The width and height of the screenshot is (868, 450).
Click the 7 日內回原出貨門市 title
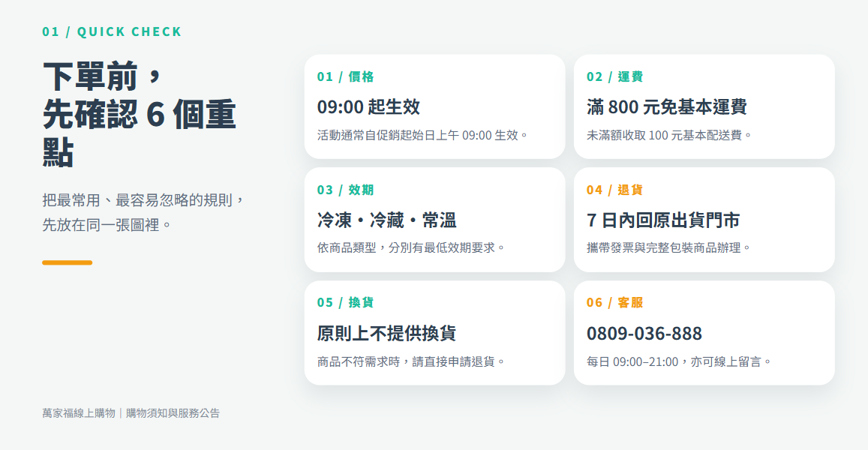coord(663,220)
